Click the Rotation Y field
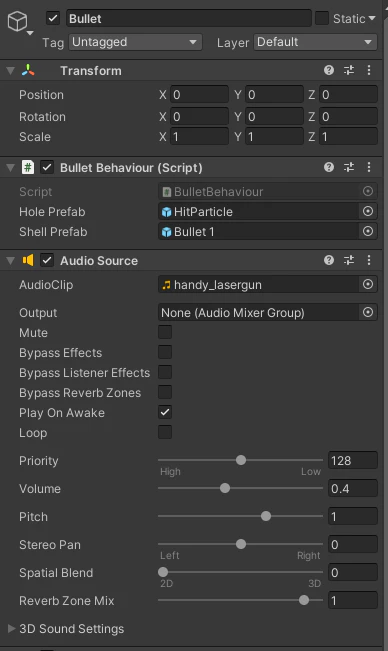This screenshot has height=651, width=388. tap(274, 117)
